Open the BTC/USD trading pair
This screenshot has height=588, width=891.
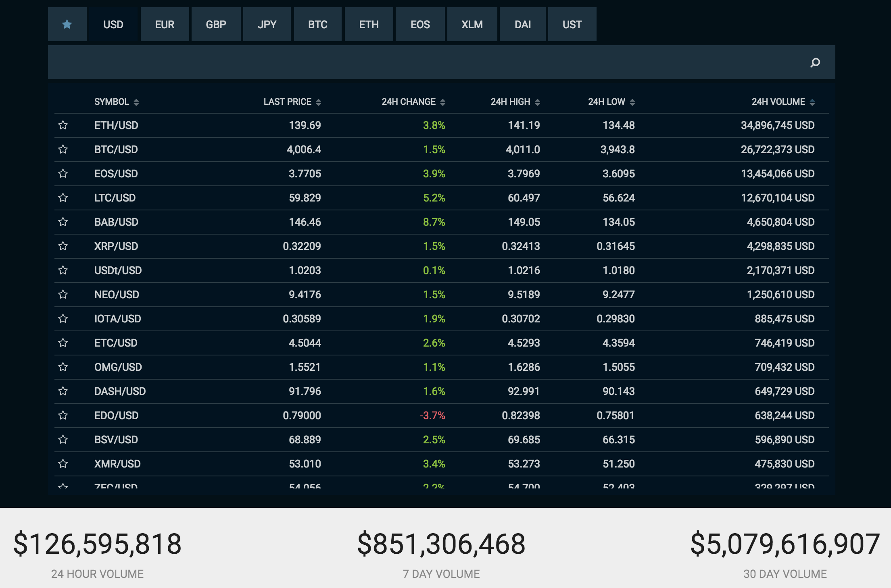coord(116,150)
